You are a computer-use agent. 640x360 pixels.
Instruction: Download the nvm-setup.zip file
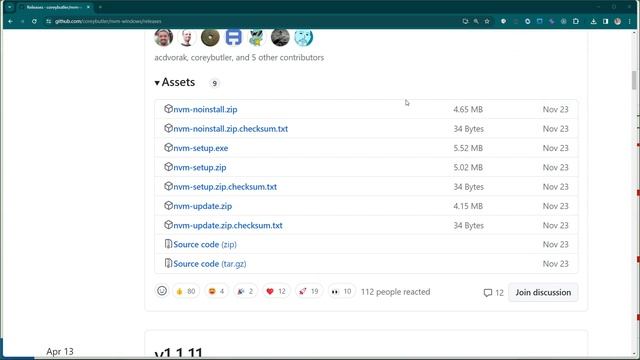click(x=200, y=167)
